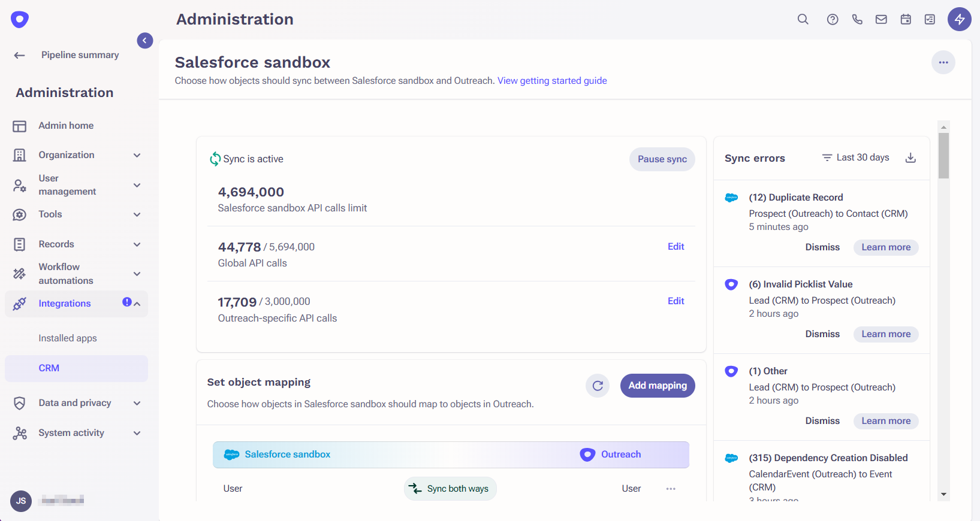Collapse the sidebar with the chevron button
Screen dimensions: 980x521
click(x=144, y=40)
